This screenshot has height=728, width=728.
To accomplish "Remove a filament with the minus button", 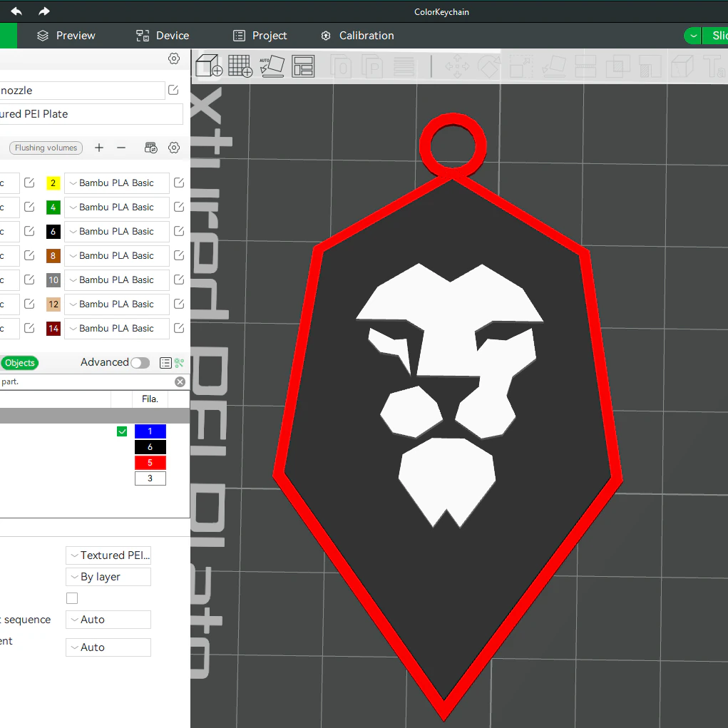I will (x=121, y=148).
